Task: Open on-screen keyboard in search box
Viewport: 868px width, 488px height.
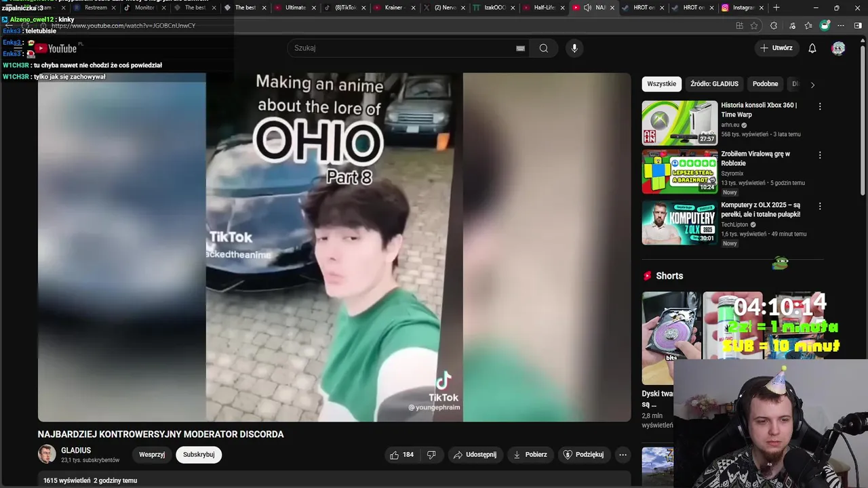Action: pyautogui.click(x=520, y=48)
